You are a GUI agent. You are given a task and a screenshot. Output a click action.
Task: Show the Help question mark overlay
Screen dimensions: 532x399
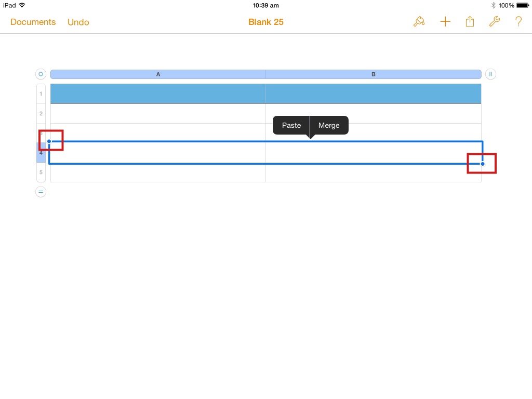[x=518, y=22]
